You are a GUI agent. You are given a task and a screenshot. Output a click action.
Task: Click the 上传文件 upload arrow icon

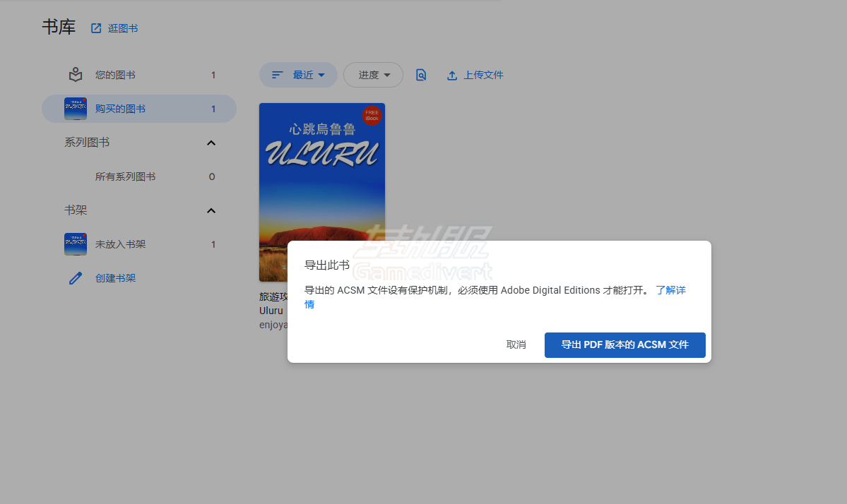452,76
